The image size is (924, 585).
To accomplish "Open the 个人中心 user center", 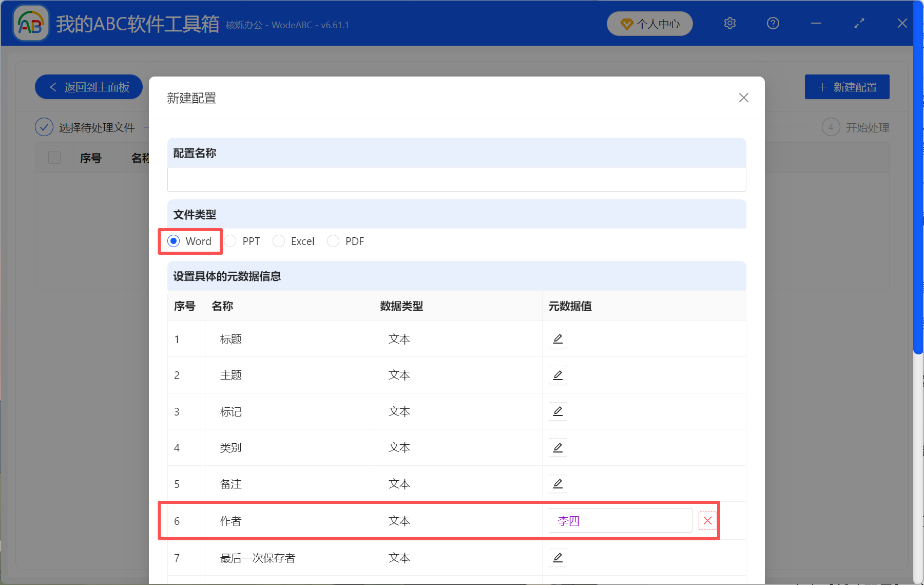I will click(x=649, y=24).
